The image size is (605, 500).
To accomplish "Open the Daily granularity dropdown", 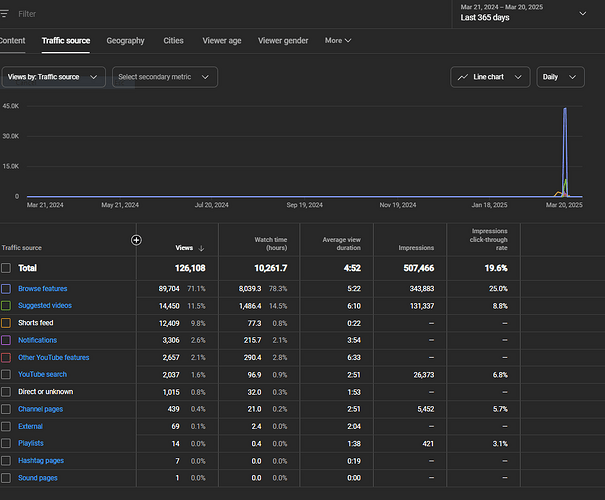I will pyautogui.click(x=560, y=77).
